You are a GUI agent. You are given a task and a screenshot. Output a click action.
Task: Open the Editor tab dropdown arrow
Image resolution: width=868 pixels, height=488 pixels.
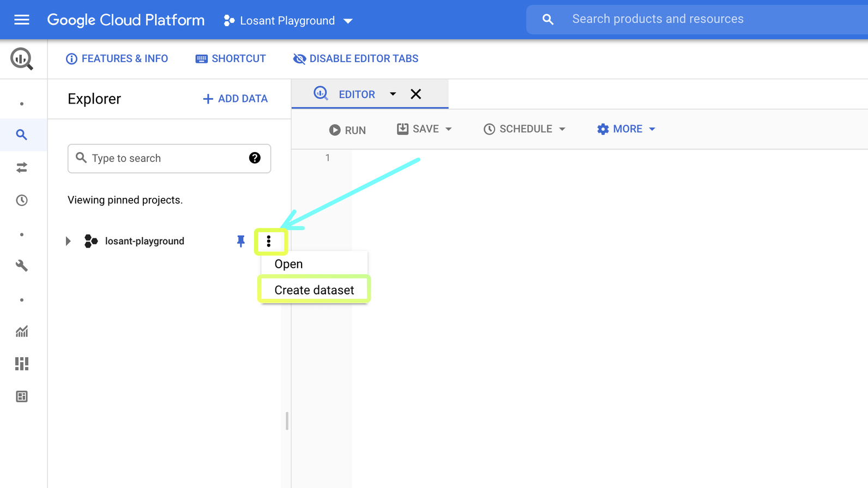(393, 94)
